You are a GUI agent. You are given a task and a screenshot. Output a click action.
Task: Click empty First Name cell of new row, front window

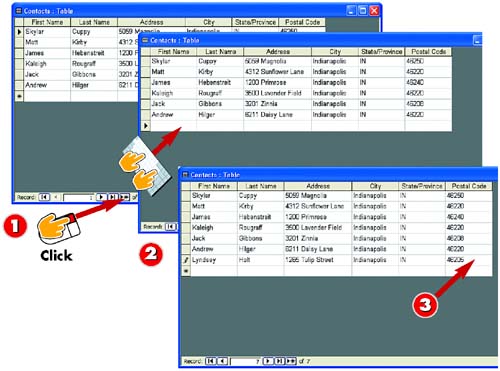pyautogui.click(x=214, y=271)
